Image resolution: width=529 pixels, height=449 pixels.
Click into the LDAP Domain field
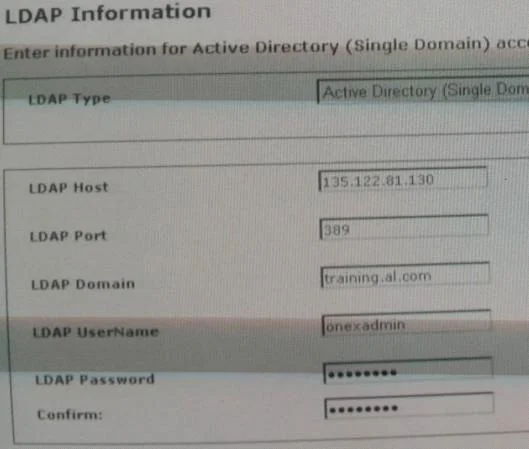[405, 276]
